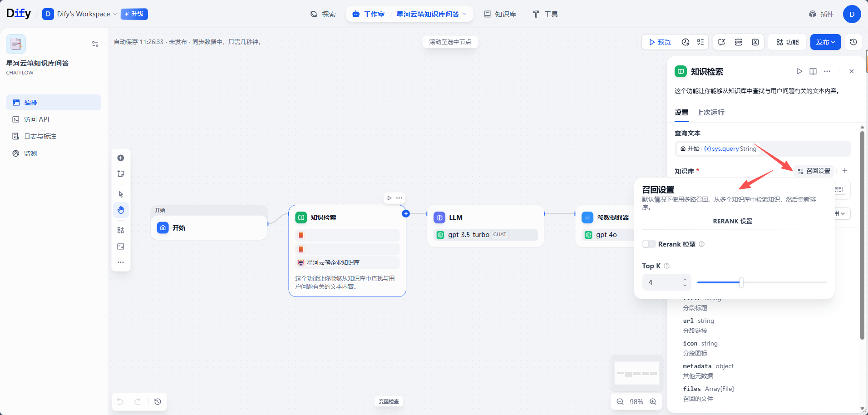Screen dimensions: 868x415
Task: Open the 发布 publish dropdown
Action: click(x=826, y=42)
